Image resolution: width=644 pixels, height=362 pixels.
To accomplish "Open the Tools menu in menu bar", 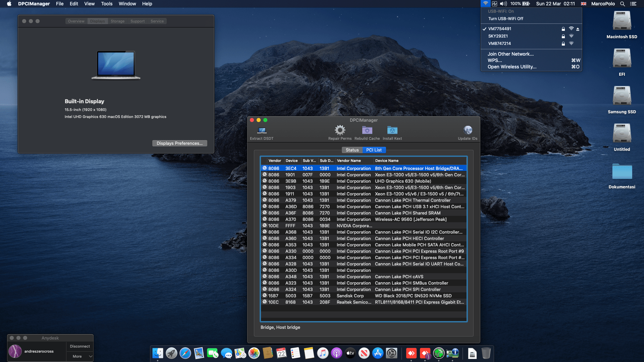I will [x=107, y=4].
